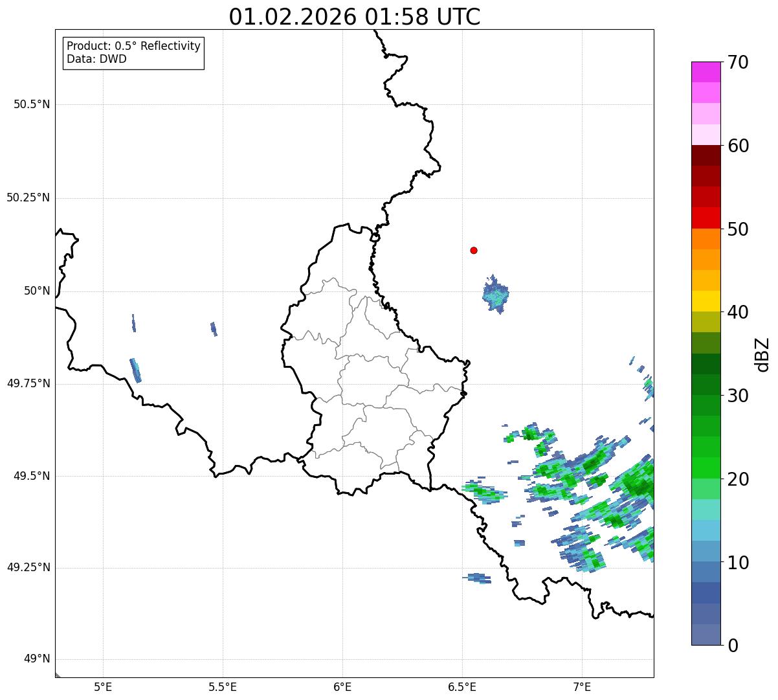Click the plot title 01.02.2026 01:58 UTC
Image resolution: width=778 pixels, height=700 pixels.
click(x=355, y=17)
